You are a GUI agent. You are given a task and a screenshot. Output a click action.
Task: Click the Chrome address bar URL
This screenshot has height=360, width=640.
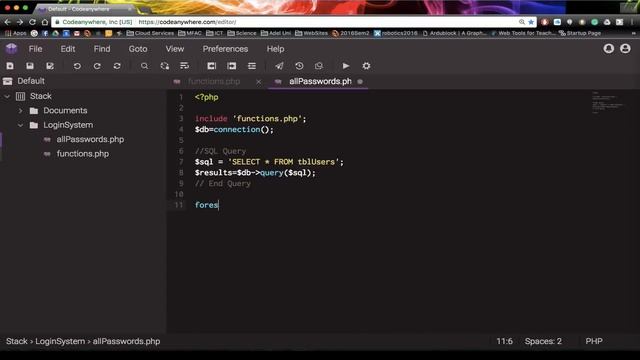point(187,22)
